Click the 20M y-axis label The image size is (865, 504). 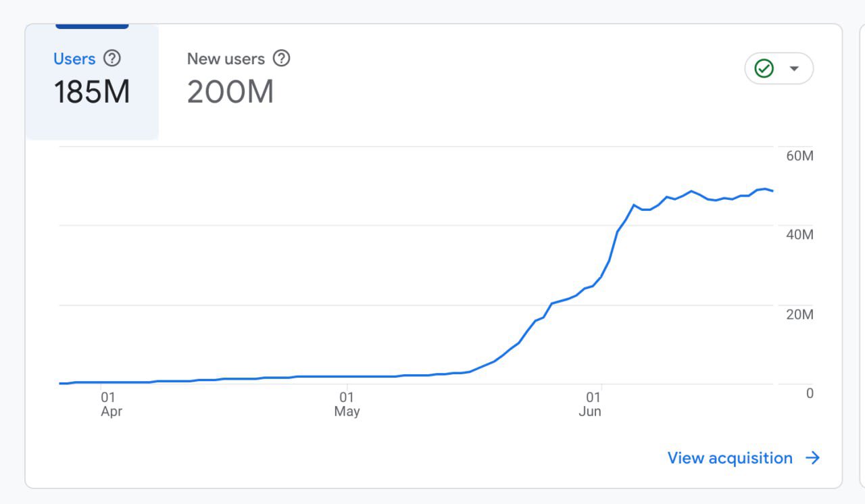tap(800, 314)
